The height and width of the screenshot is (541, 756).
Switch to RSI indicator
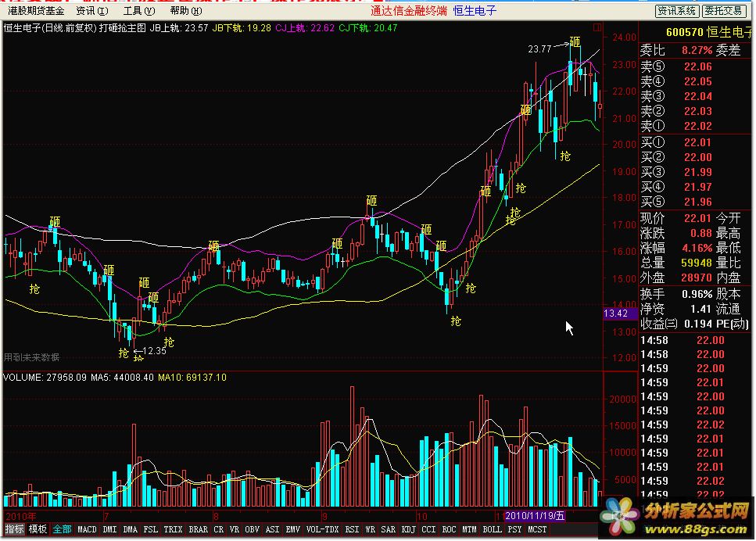(x=352, y=529)
